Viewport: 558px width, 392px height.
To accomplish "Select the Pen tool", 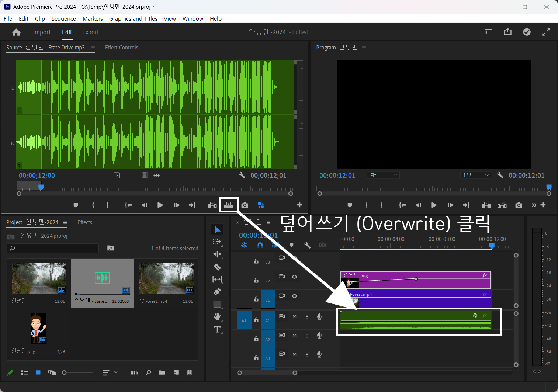I will click(217, 292).
